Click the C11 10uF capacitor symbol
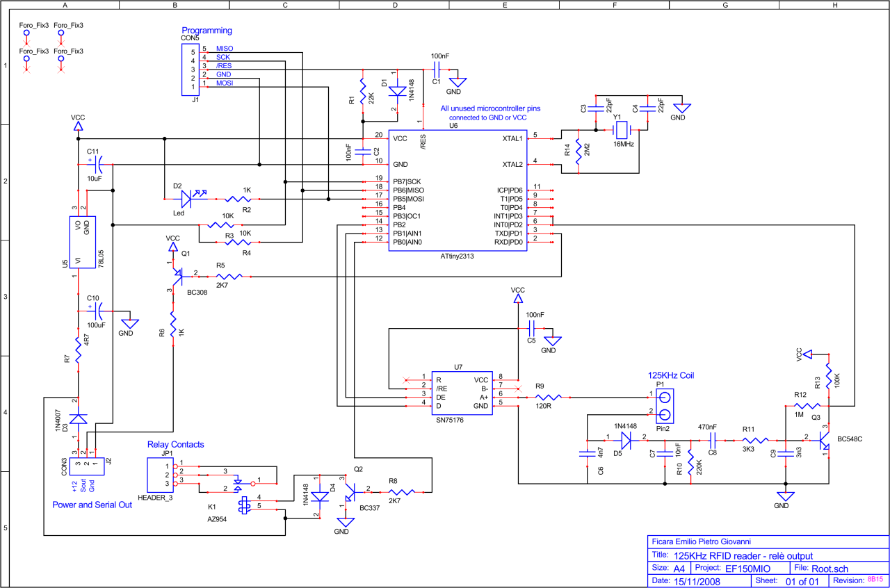Viewport: 890px width, 588px height. tap(97, 164)
